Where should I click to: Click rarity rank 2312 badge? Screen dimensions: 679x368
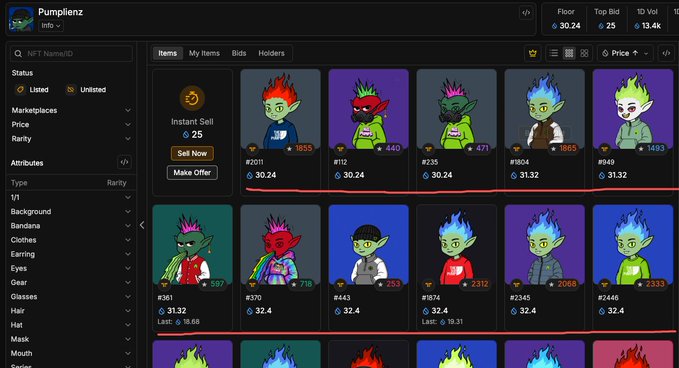pyautogui.click(x=475, y=284)
